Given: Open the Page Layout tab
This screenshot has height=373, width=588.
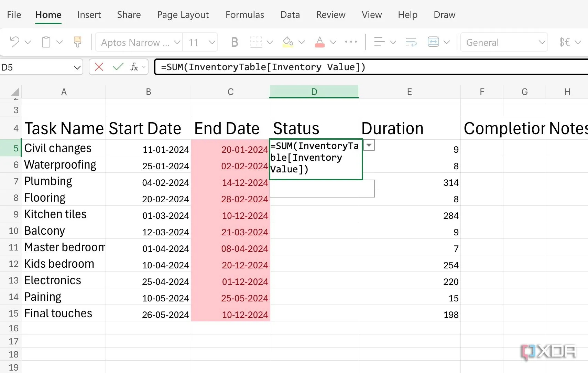Looking at the screenshot, I should pos(183,15).
